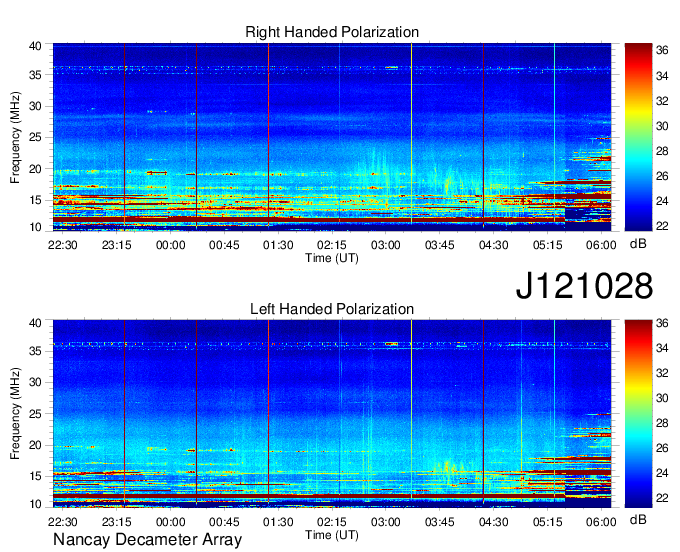Click the yellow vertical marker line in Right Handed spectrogram
The image size is (680, 552).
tap(411, 134)
